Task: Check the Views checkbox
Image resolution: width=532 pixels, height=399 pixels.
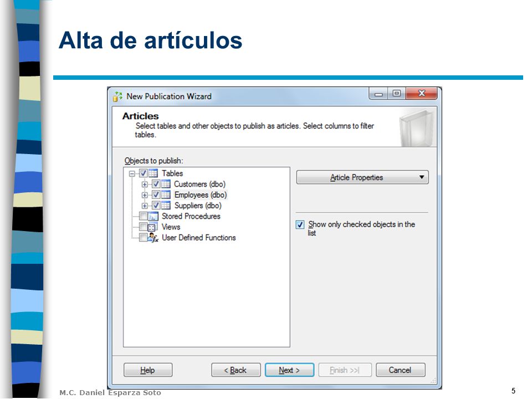Action: click(143, 227)
